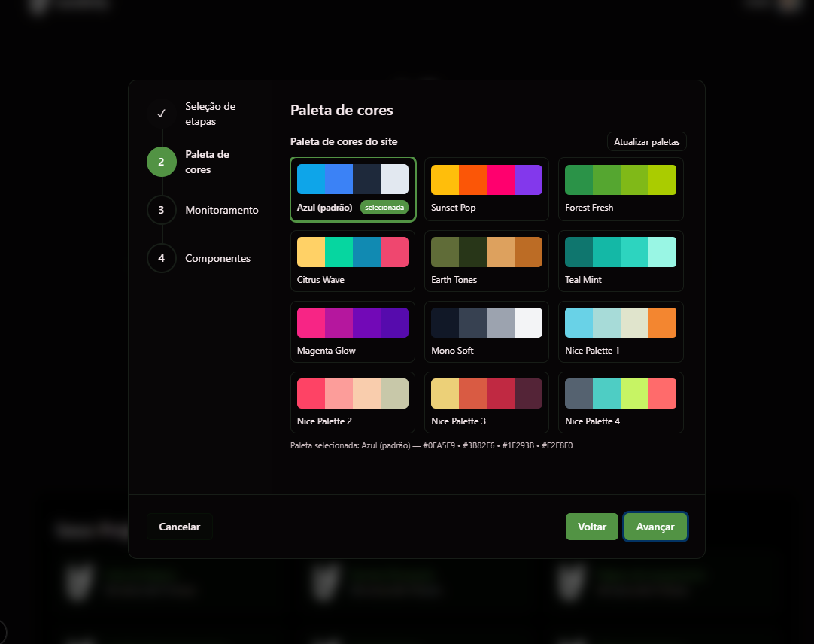Select Nice Palette 3

pos(487,402)
